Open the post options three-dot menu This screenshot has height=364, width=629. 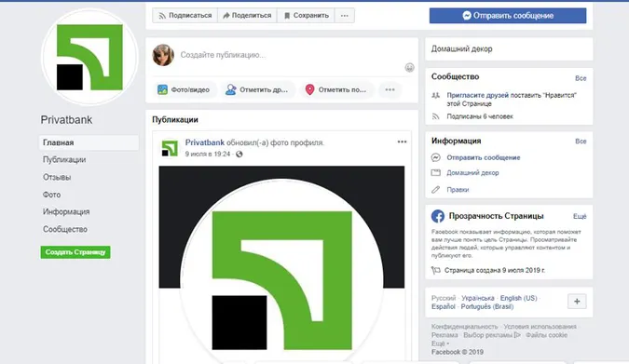402,142
